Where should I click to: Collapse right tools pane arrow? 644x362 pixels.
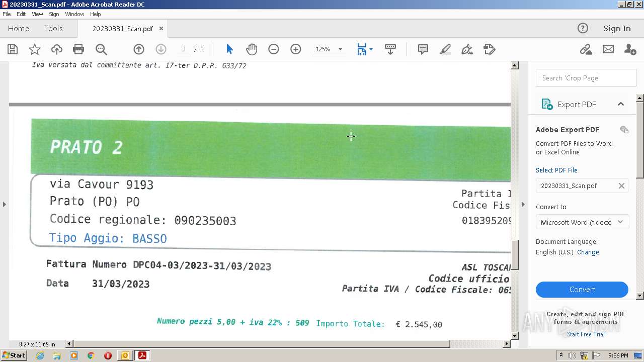click(x=523, y=204)
